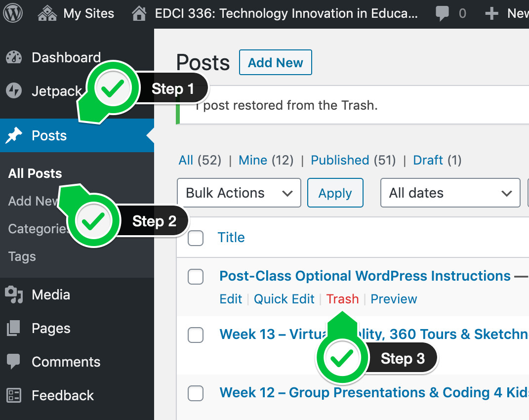Click the Dashboard gauge icon
The width and height of the screenshot is (529, 420).
[14, 57]
